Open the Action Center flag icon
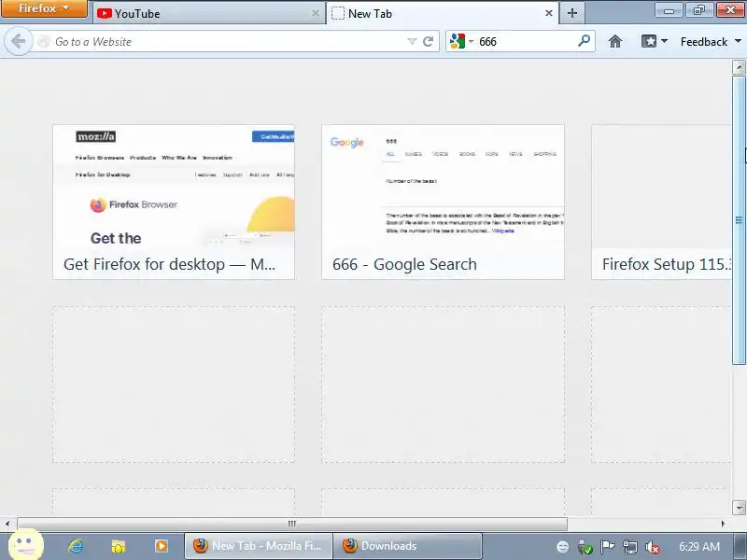Viewport: 747px width, 560px height. [608, 547]
